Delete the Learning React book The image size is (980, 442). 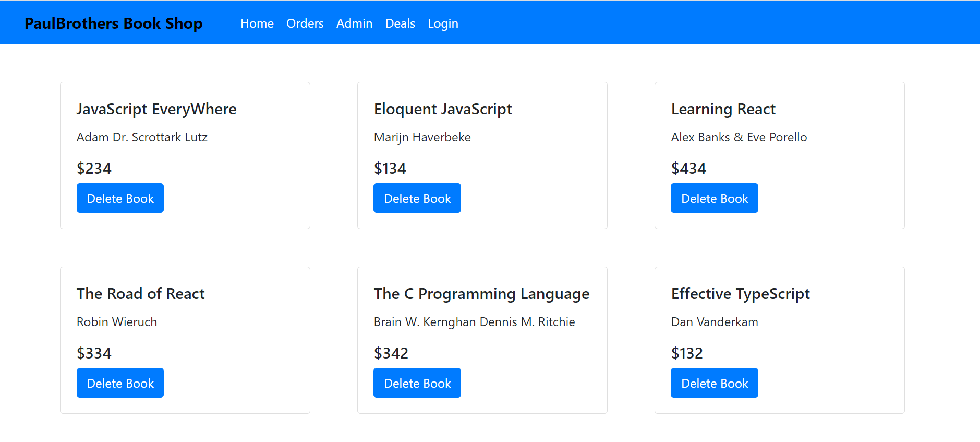pos(715,198)
